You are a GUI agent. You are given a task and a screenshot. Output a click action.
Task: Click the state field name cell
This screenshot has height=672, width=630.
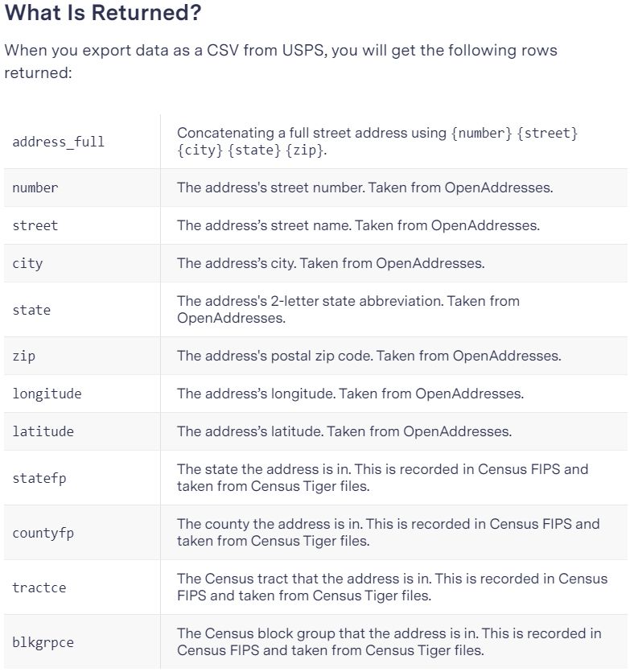pyautogui.click(x=31, y=310)
